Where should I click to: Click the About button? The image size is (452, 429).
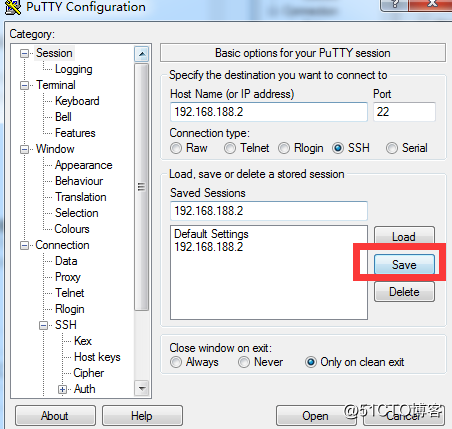(x=55, y=416)
